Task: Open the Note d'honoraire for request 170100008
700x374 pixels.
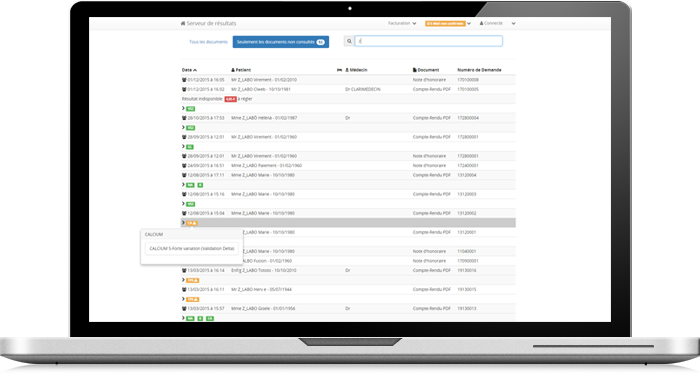Action: tap(429, 80)
